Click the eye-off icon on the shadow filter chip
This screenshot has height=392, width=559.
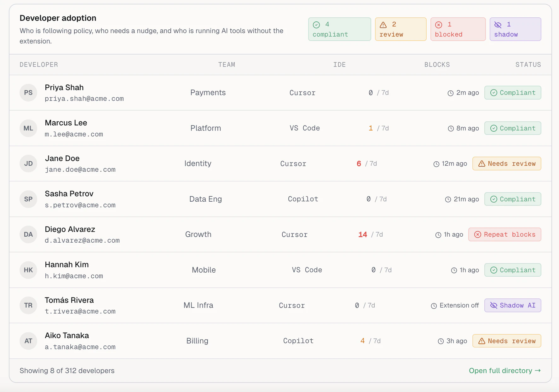498,24
